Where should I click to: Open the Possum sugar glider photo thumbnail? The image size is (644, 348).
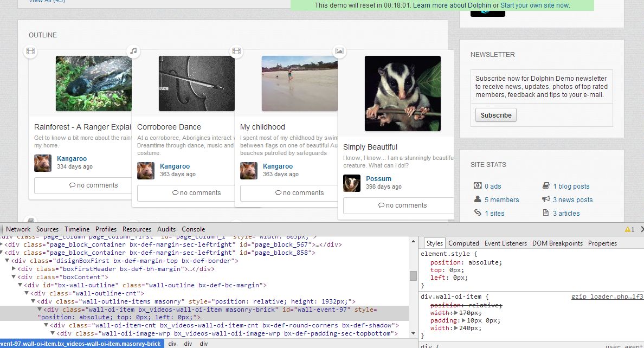coord(402,93)
